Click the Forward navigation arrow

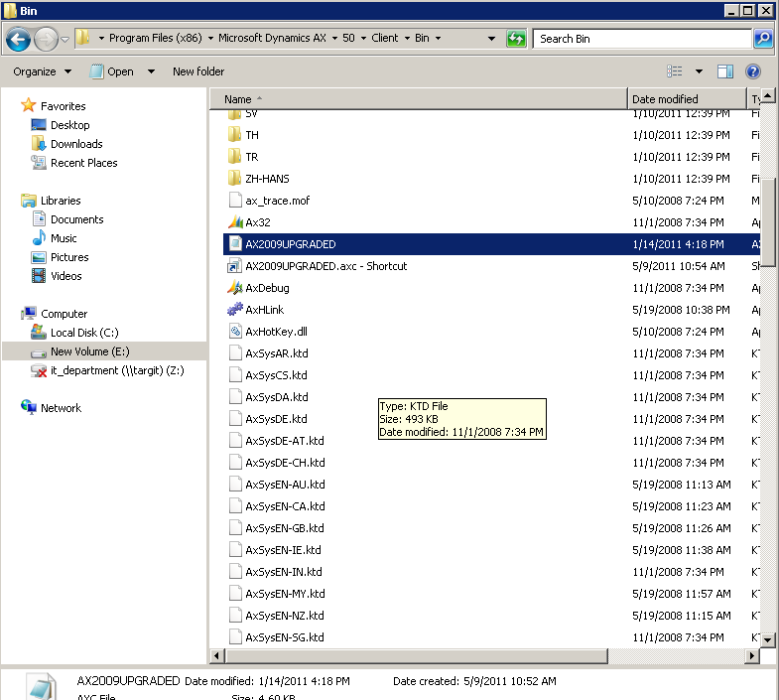(x=46, y=39)
